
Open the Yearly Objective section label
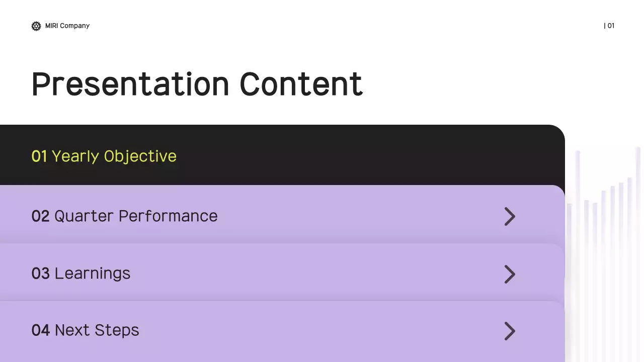114,156
